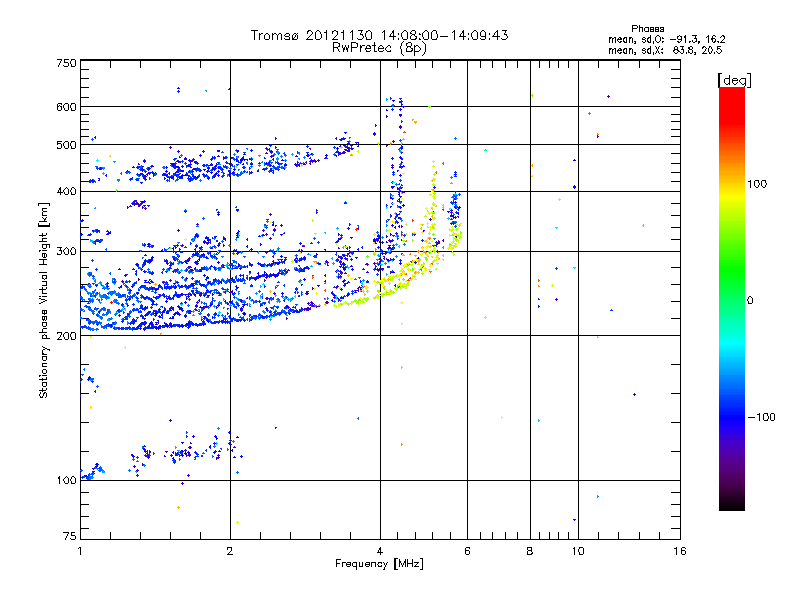800x600 pixels.
Task: Click the 16 MHz frequency axis label
Action: point(680,551)
